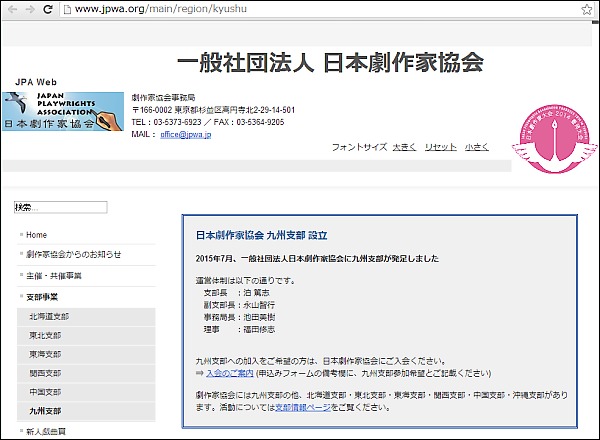Reset font size with リセット
600x440 pixels.
tap(440, 147)
